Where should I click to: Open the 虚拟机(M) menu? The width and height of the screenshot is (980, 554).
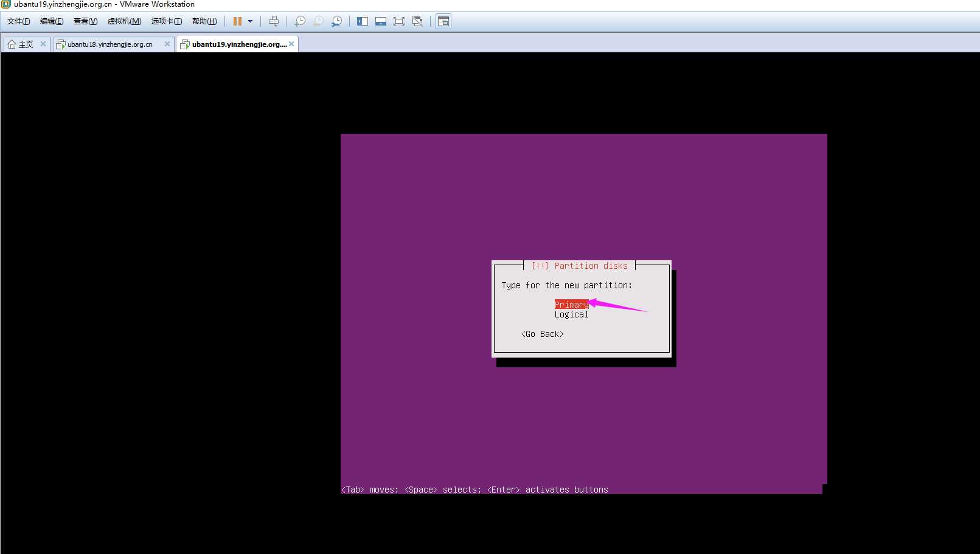124,21
